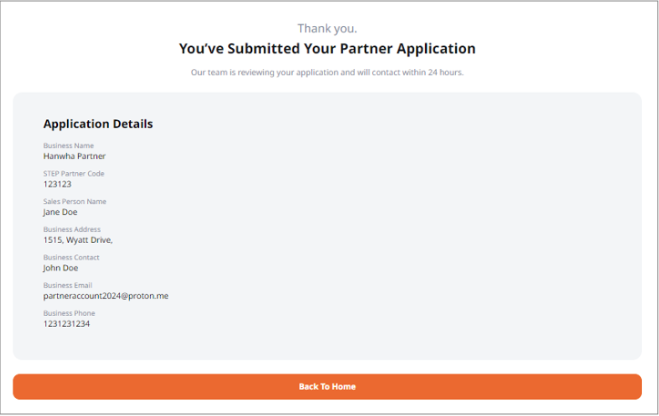Click the 'Business Address' label

coord(72,229)
